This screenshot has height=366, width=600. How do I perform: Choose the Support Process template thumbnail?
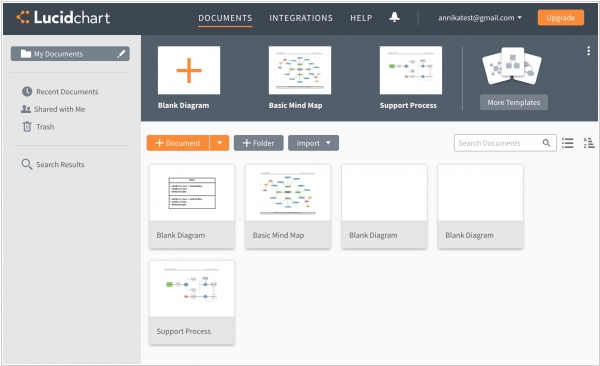point(411,70)
